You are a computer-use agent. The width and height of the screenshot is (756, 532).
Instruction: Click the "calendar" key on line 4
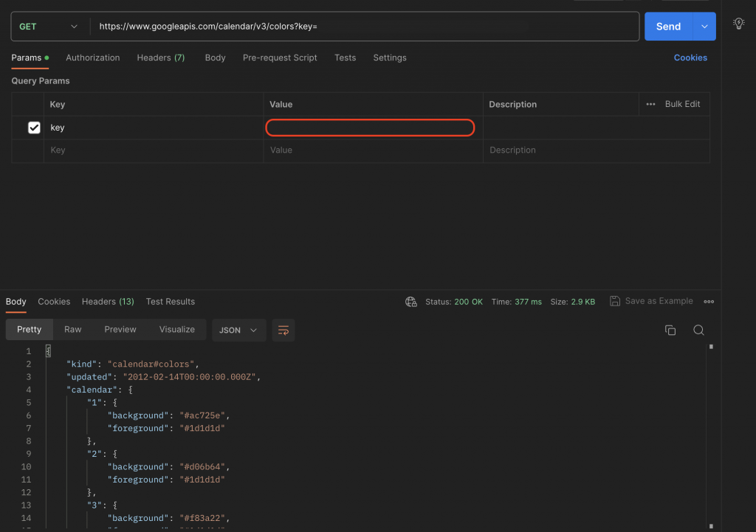pos(92,390)
